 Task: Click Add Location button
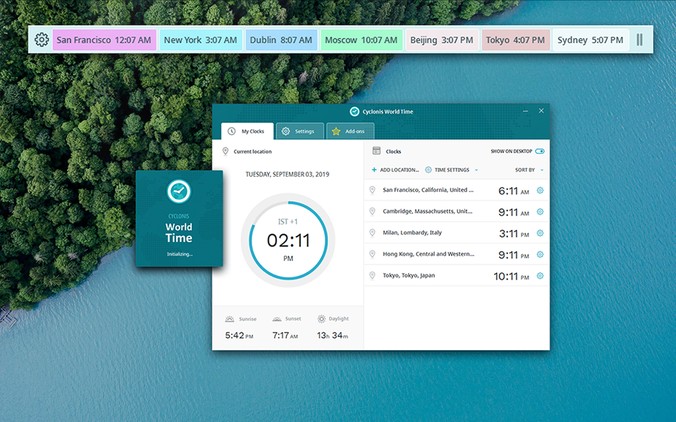tap(395, 170)
